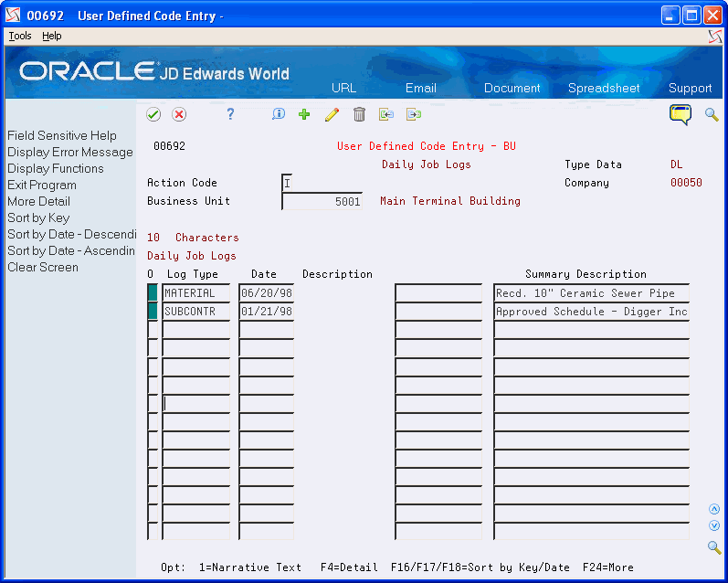Viewport: 728px width, 583px height.
Task: Click the Business Unit field showing 5001
Action: point(322,201)
